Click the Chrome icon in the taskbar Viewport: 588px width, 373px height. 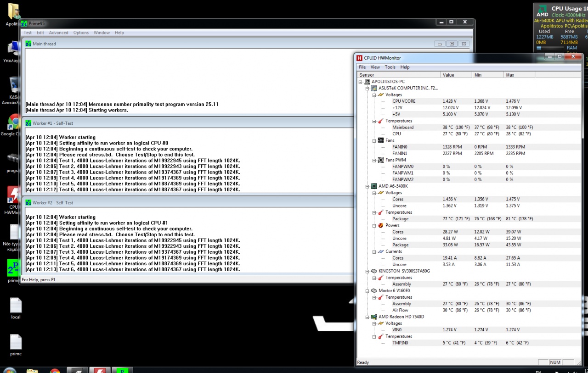click(x=55, y=370)
